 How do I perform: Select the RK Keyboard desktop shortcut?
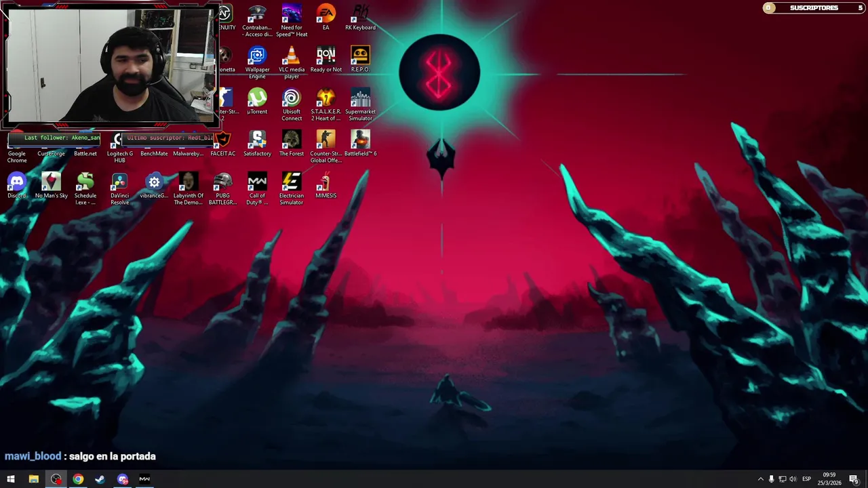pos(360,18)
